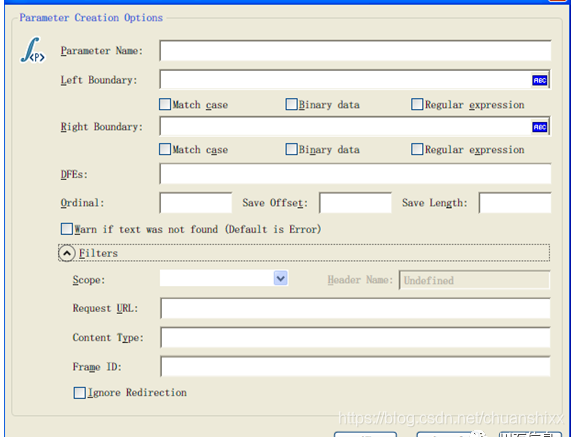Enable Match case under Left Boundary

165,104
